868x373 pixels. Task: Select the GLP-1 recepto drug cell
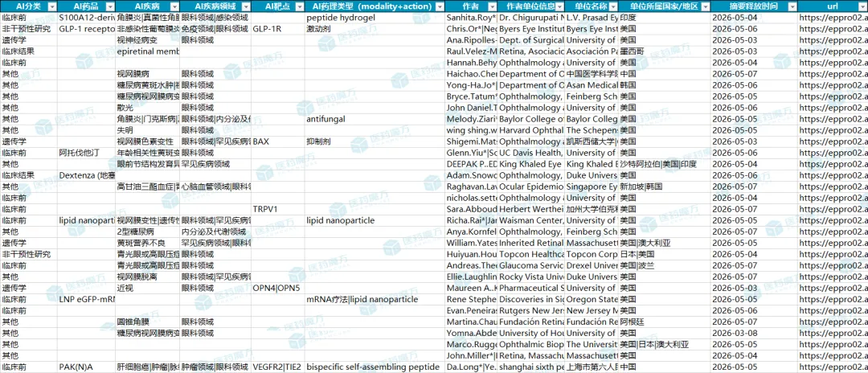coord(86,29)
